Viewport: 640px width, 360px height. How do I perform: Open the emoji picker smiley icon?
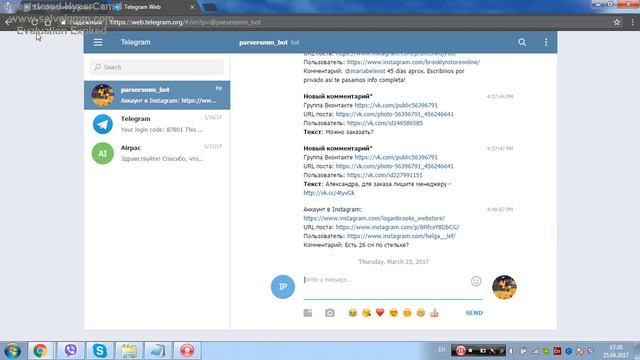click(476, 281)
